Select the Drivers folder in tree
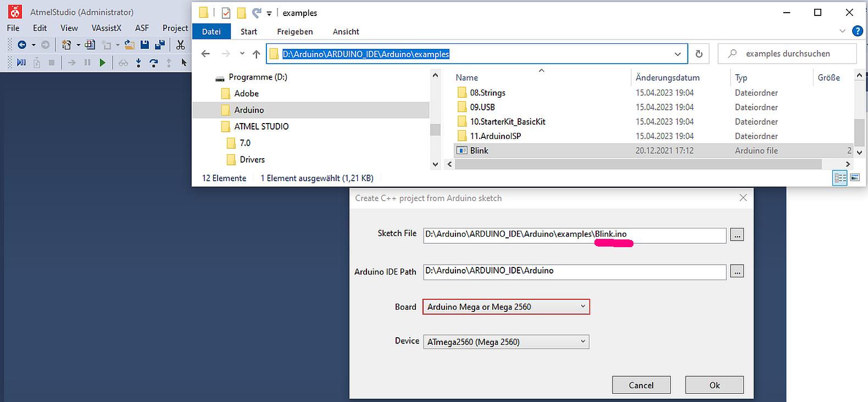The image size is (868, 402). [x=252, y=159]
